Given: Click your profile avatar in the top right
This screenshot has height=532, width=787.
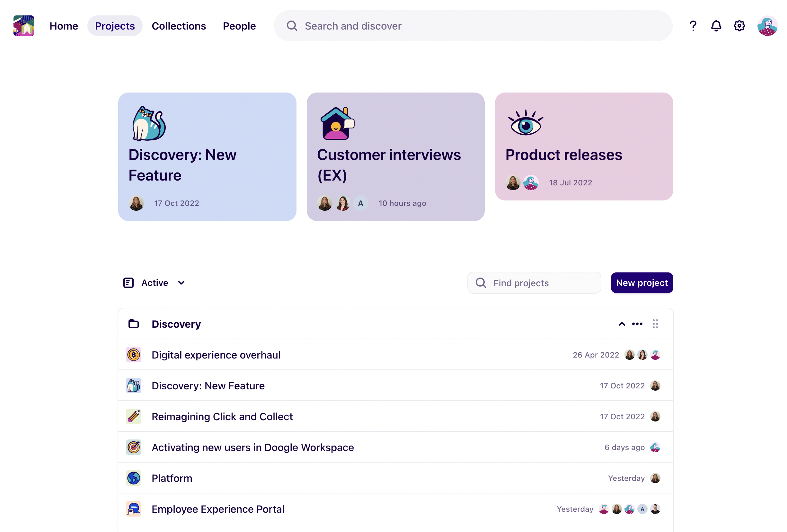Looking at the screenshot, I should point(767,25).
